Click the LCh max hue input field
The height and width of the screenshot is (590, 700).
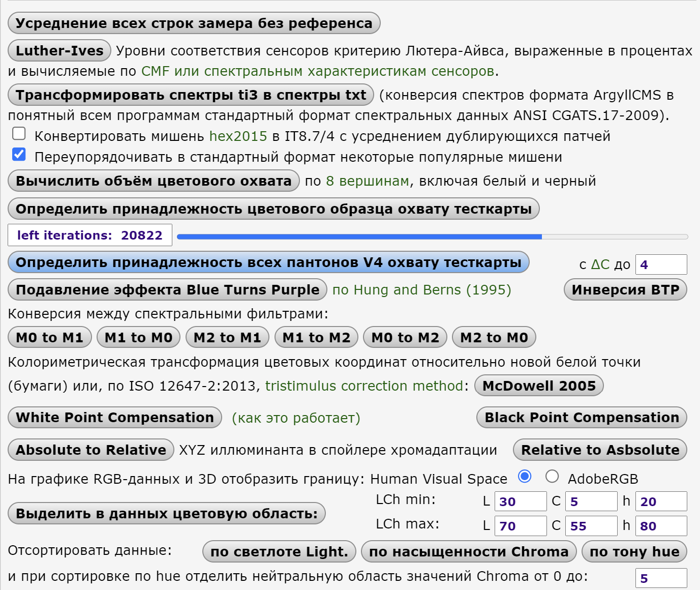[661, 526]
